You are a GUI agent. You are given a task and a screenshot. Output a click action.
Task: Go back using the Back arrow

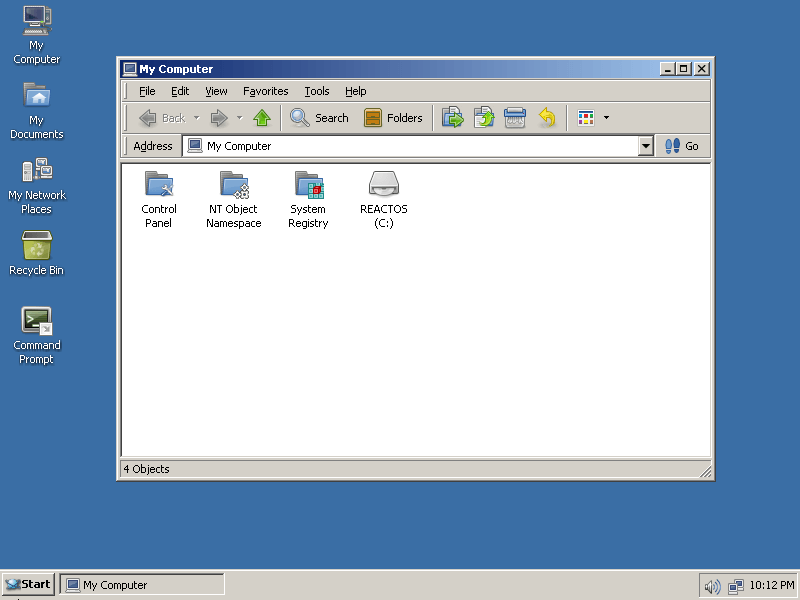[162, 118]
